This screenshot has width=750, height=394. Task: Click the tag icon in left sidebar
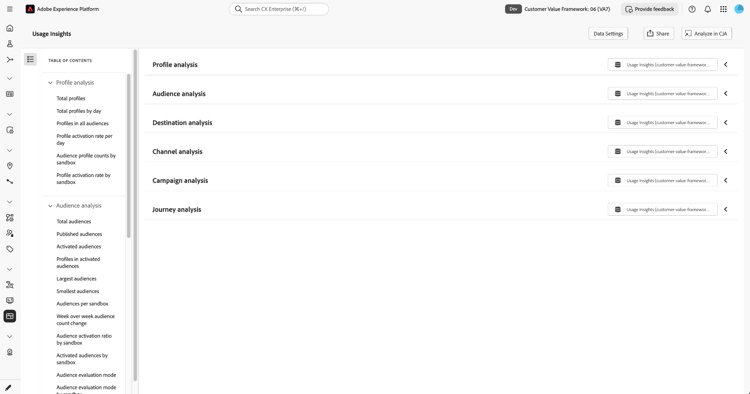[x=10, y=249]
